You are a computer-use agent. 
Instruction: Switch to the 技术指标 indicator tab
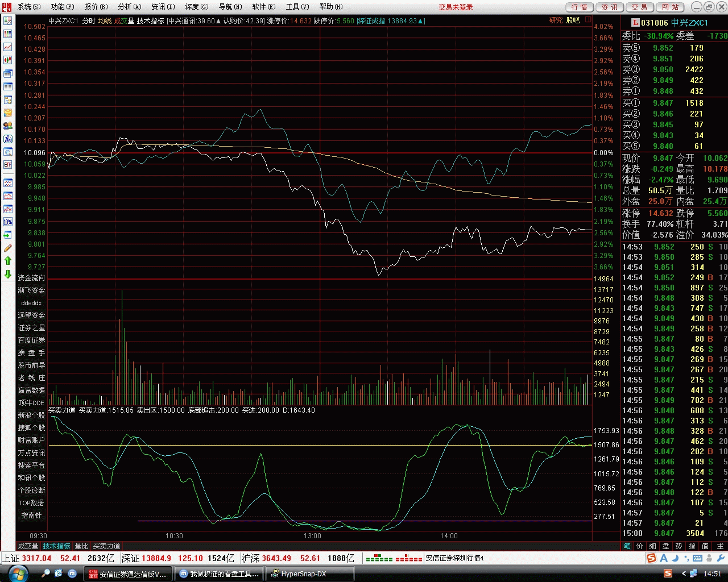(57, 546)
